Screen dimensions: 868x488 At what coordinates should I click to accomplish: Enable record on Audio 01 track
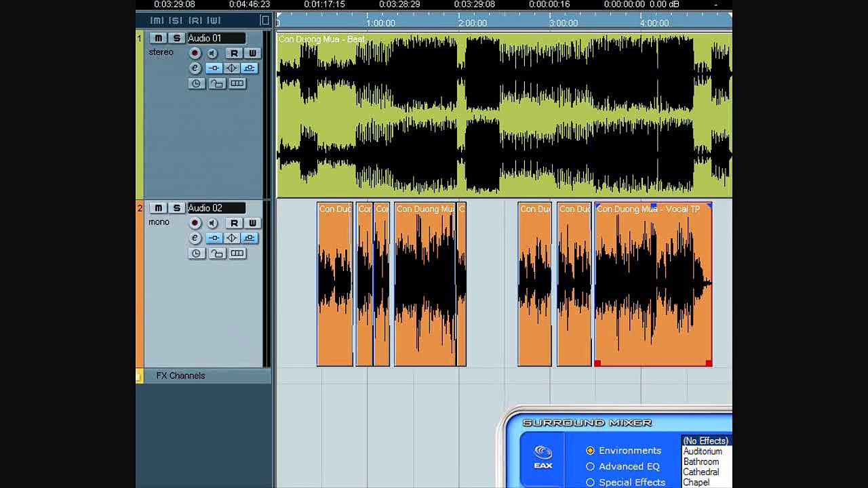pyautogui.click(x=195, y=53)
